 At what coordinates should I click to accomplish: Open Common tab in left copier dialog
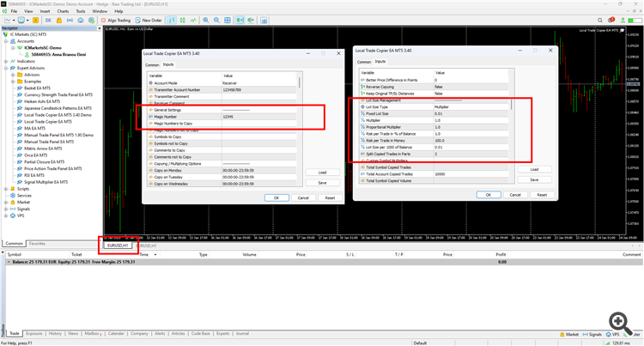[152, 65]
